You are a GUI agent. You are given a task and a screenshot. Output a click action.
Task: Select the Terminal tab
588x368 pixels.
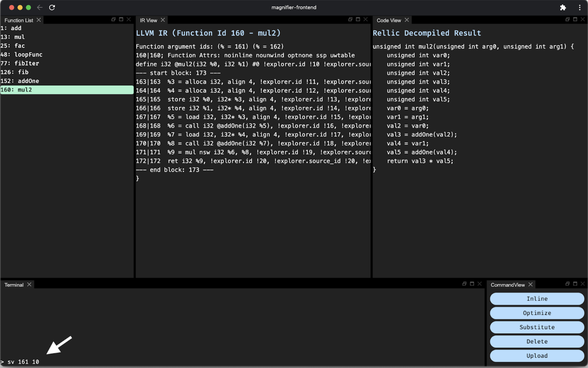pyautogui.click(x=14, y=285)
